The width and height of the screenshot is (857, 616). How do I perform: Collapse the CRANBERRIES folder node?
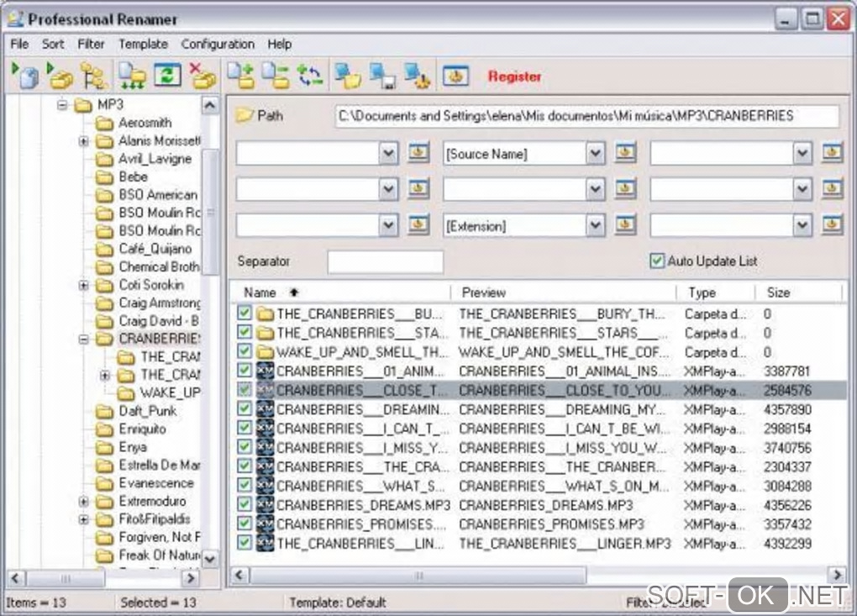tap(84, 339)
